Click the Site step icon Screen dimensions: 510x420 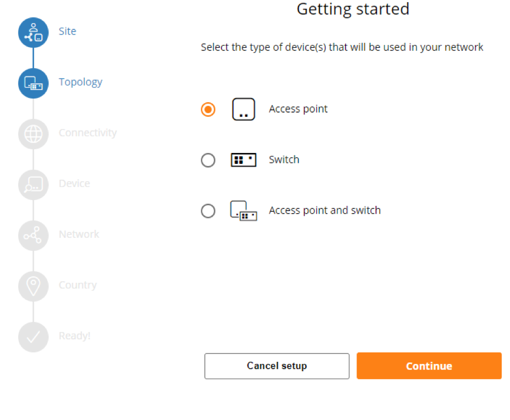pos(34,32)
